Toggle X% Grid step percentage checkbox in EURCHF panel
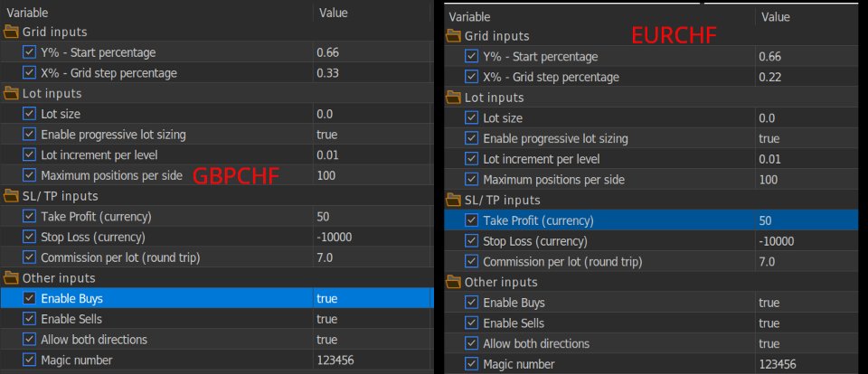The height and width of the screenshot is (374, 868). point(471,77)
